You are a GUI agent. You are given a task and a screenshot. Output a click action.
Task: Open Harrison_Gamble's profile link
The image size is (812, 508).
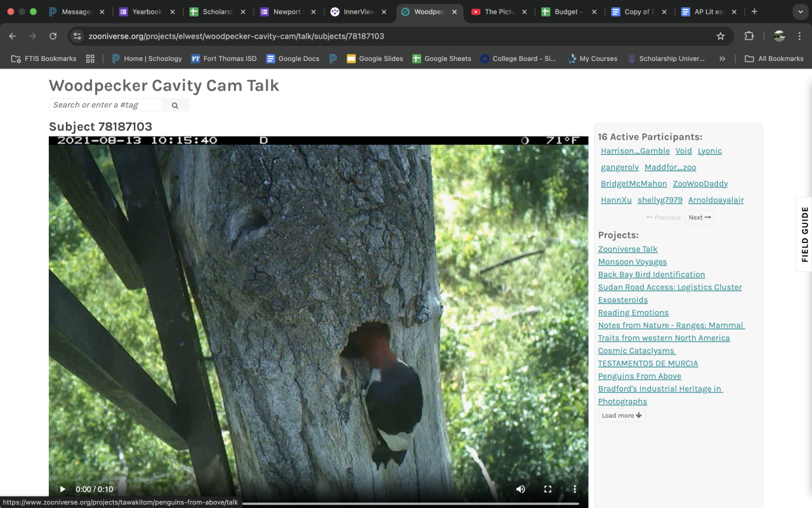(x=635, y=151)
